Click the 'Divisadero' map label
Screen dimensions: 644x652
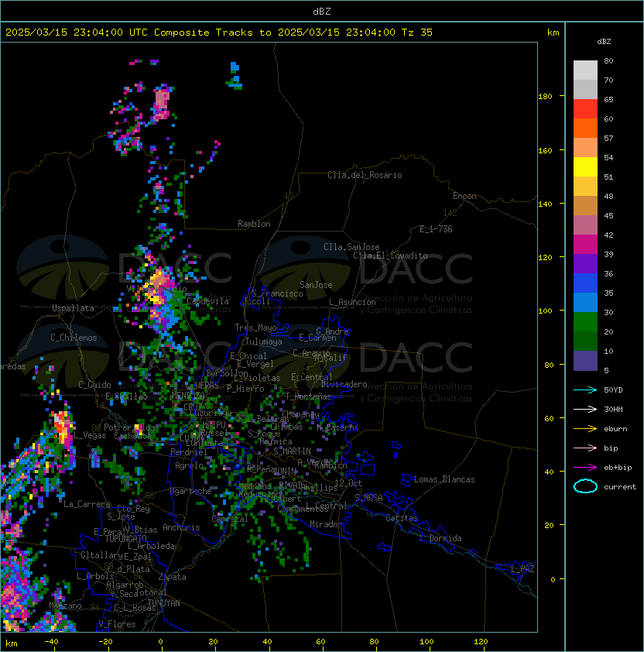(344, 384)
